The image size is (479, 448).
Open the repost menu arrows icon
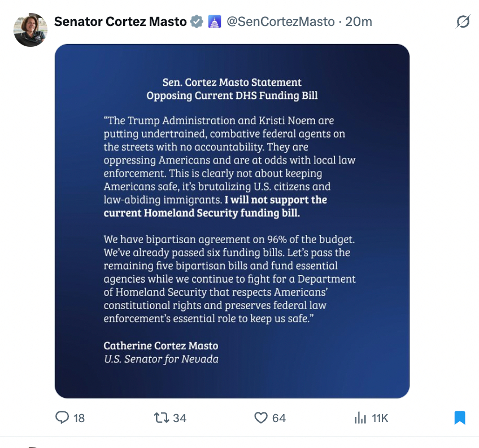(x=161, y=418)
